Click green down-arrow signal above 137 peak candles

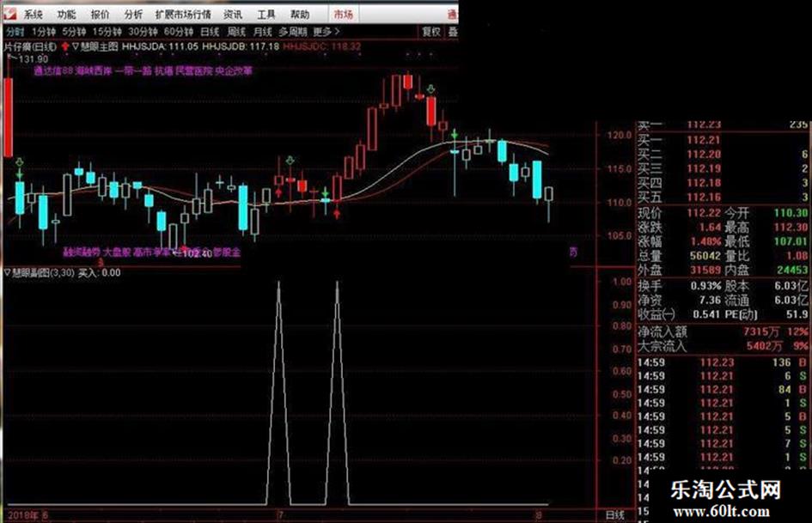(430, 89)
